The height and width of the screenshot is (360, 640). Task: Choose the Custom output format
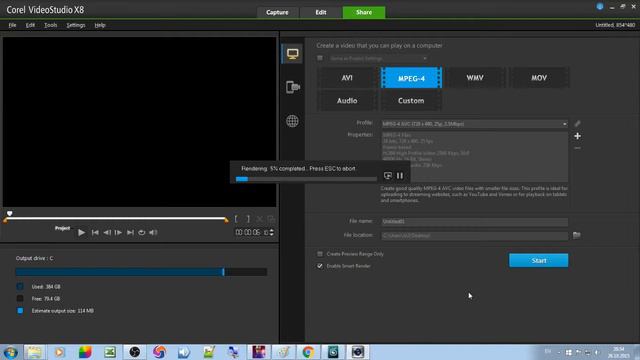[x=411, y=100]
